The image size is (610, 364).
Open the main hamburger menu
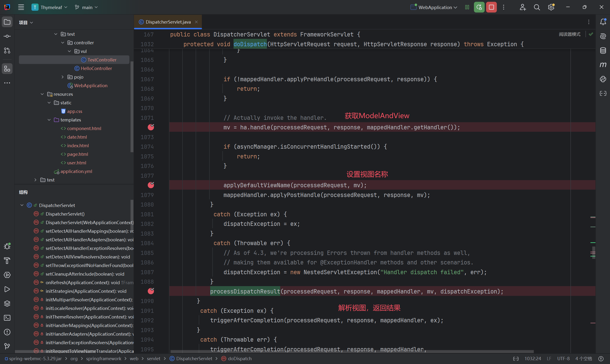pos(21,7)
